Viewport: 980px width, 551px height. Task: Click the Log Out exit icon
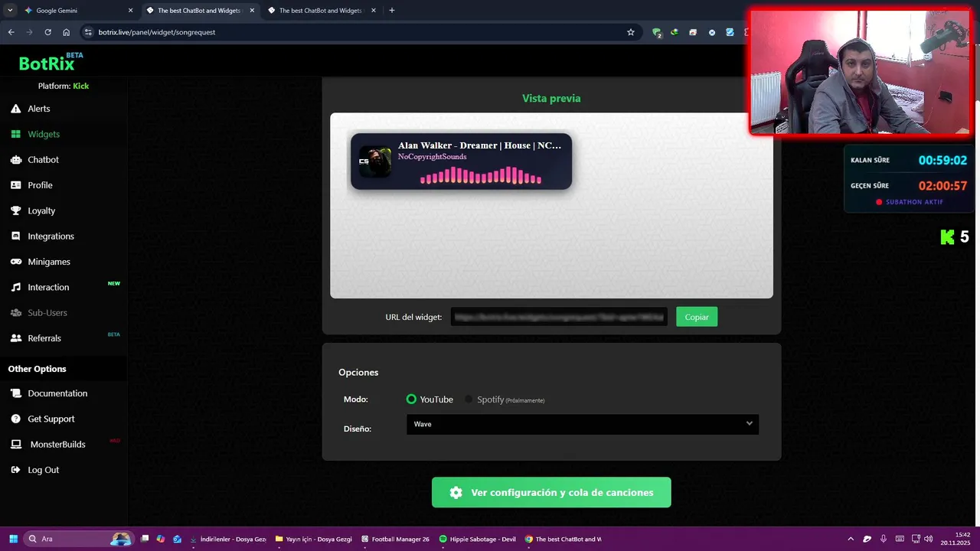[15, 470]
